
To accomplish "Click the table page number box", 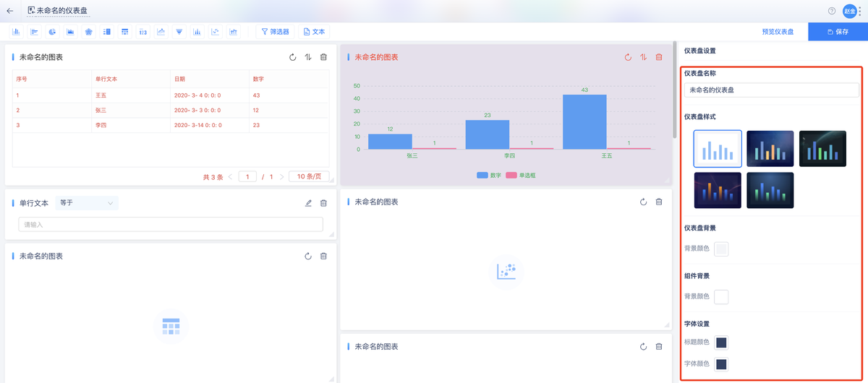I will [x=247, y=176].
